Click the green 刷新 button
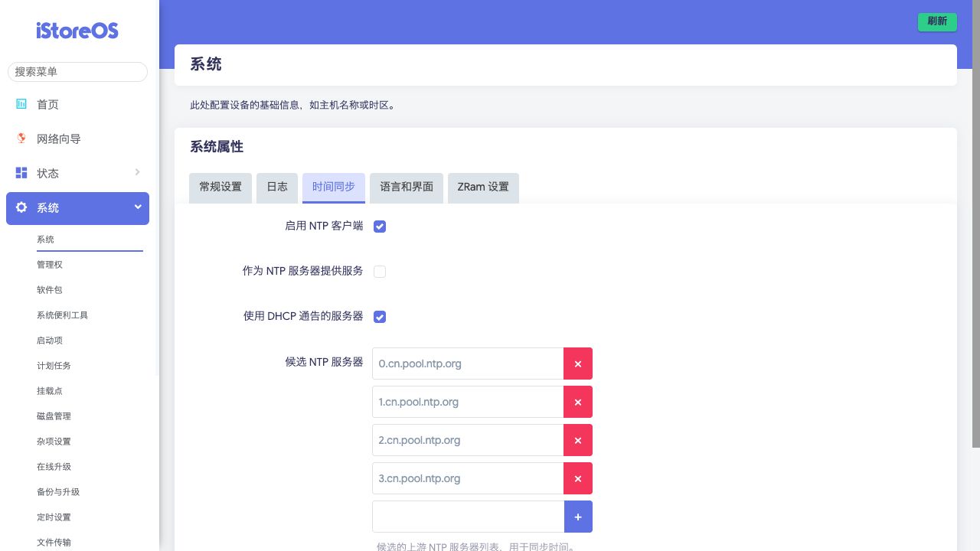Image resolution: width=980 pixels, height=551 pixels. pyautogui.click(x=937, y=21)
